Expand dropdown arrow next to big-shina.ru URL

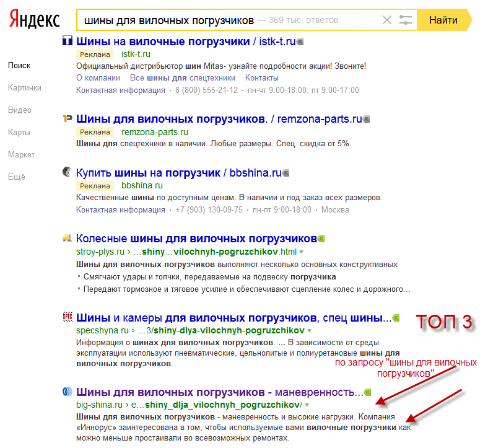[307, 405]
